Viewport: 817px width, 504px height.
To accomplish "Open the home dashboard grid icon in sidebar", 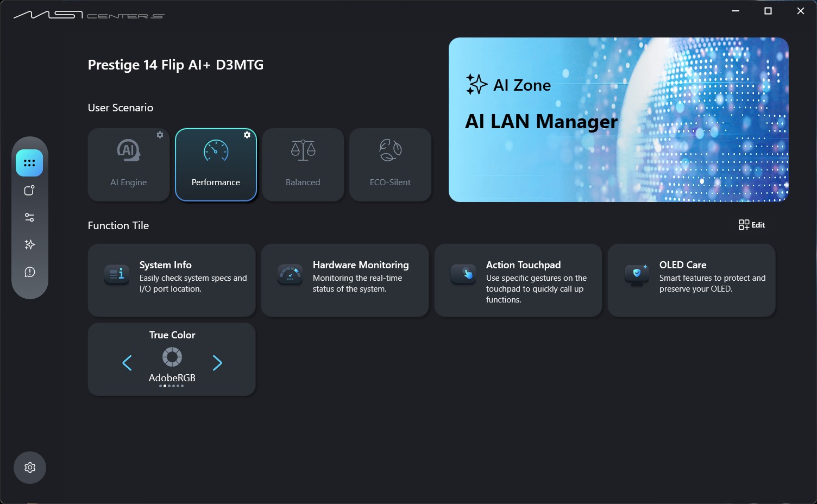I will pos(29,163).
